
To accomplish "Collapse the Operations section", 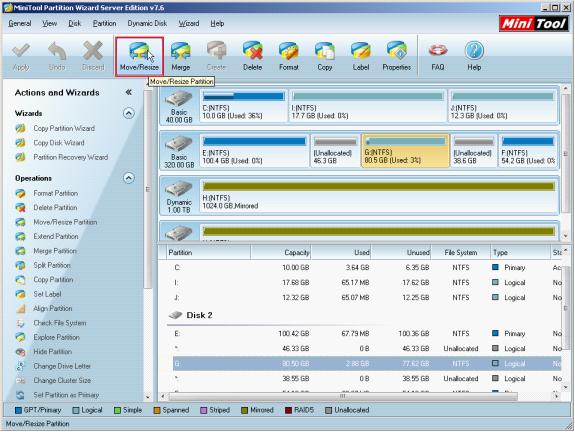I will 128,178.
